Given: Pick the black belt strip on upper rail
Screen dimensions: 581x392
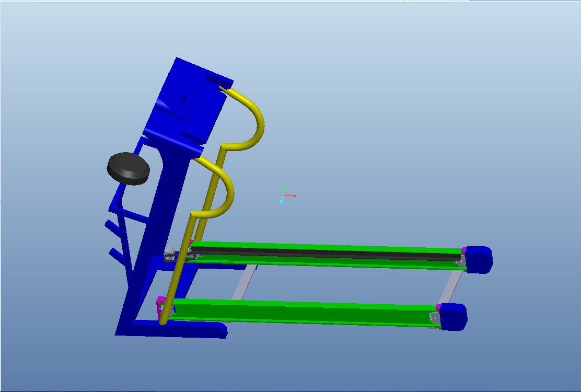Looking at the screenshot, I should click(326, 255).
